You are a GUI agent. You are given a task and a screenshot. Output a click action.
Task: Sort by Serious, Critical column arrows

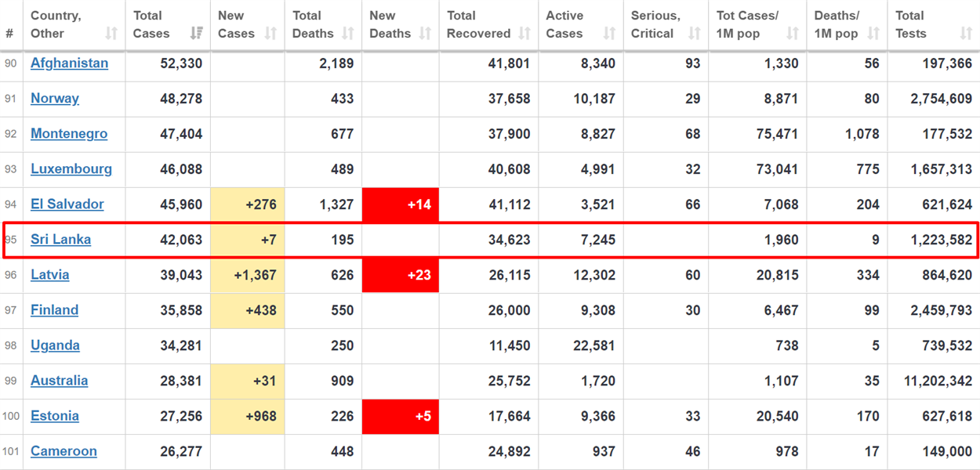tap(694, 34)
